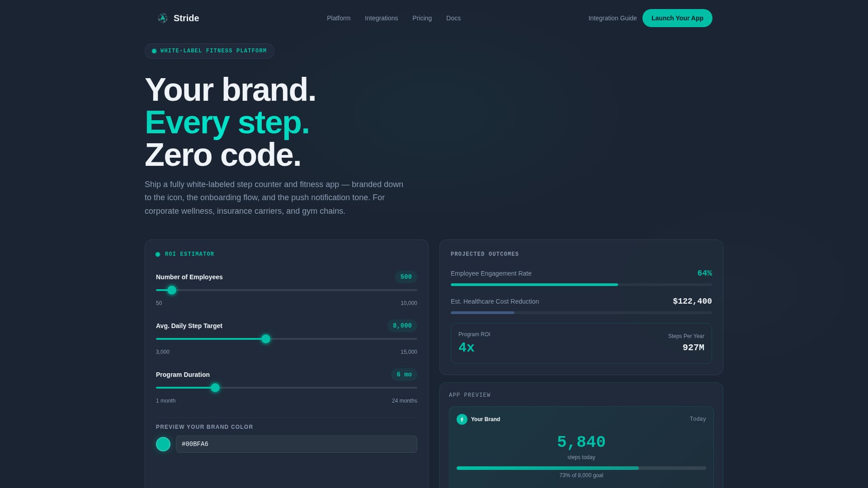The image size is (868, 488).
Task: Click the Stride logo icon
Action: point(163,18)
